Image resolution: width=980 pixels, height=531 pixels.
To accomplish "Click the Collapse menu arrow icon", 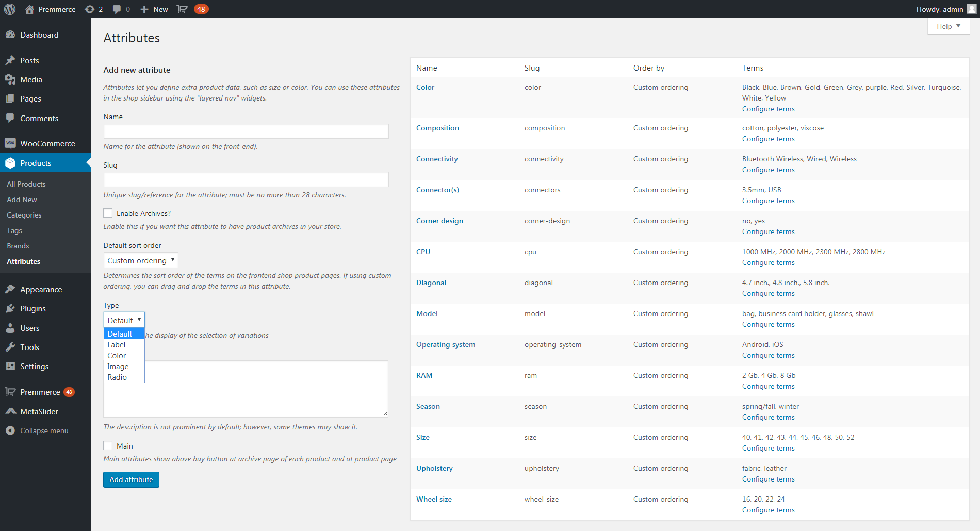I will coord(10,430).
